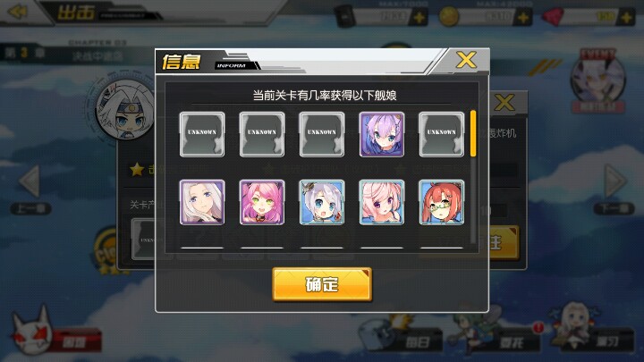Add coins with the plus button
Viewport: 644px width, 362px height.
(x=523, y=18)
